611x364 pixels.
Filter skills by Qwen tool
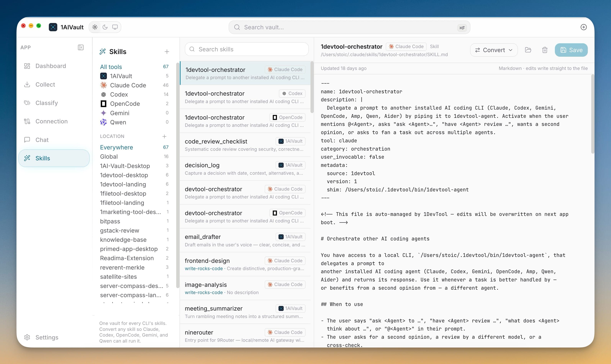134,122
